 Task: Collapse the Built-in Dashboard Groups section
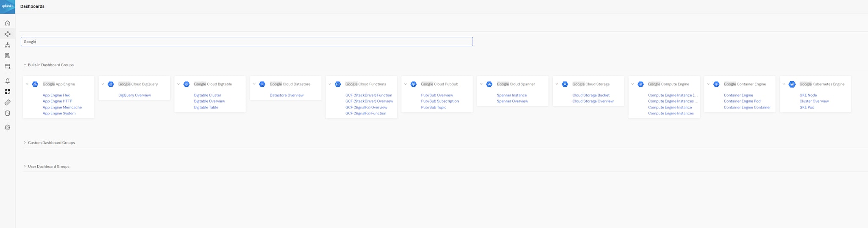pyautogui.click(x=25, y=65)
